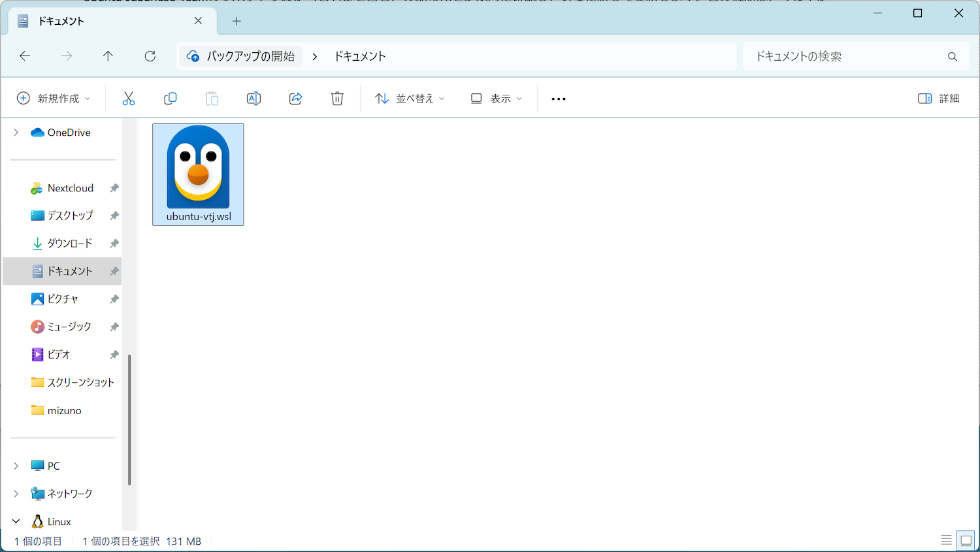Navigate back with the left arrow
Viewport: 980px width, 552px height.
25,56
